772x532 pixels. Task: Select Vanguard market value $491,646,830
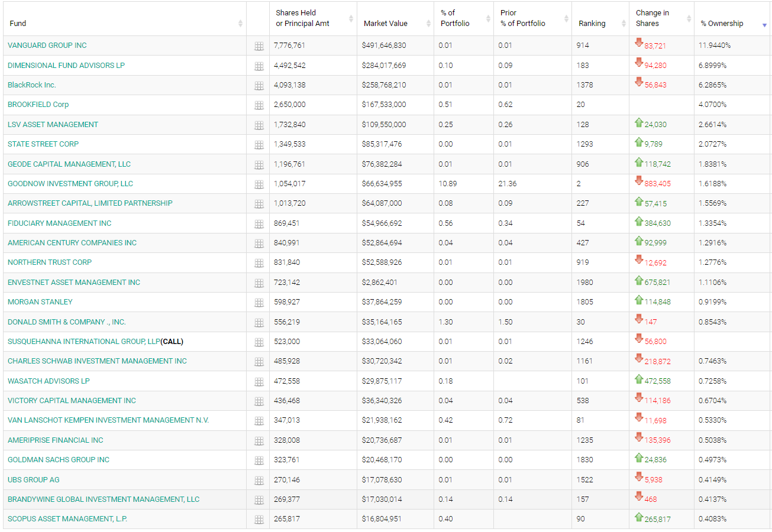(x=385, y=46)
